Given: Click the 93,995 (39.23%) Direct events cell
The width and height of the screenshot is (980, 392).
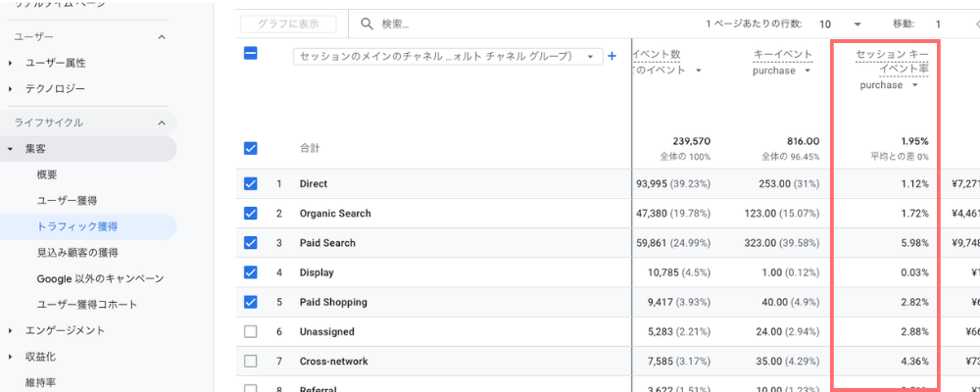Looking at the screenshot, I should click(672, 184).
